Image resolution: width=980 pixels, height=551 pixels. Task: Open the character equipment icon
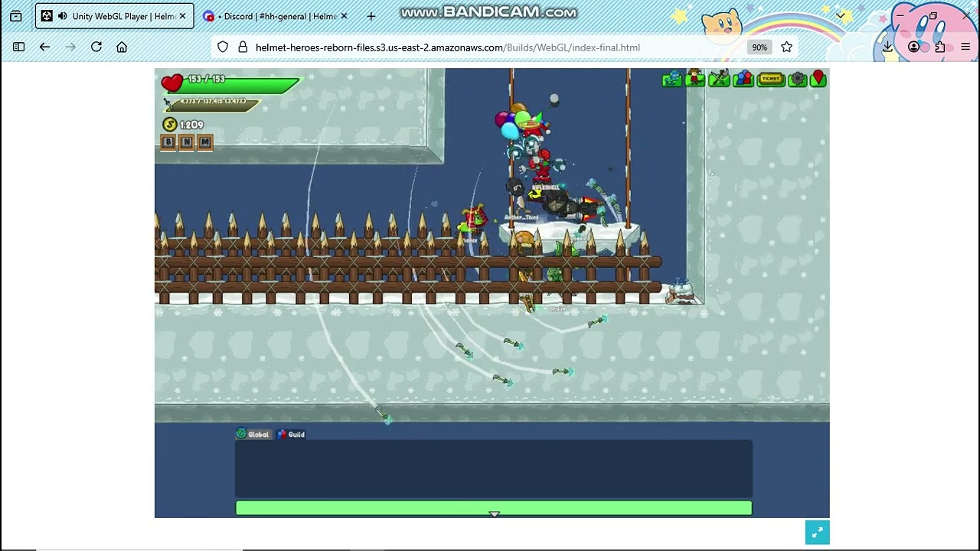(695, 78)
